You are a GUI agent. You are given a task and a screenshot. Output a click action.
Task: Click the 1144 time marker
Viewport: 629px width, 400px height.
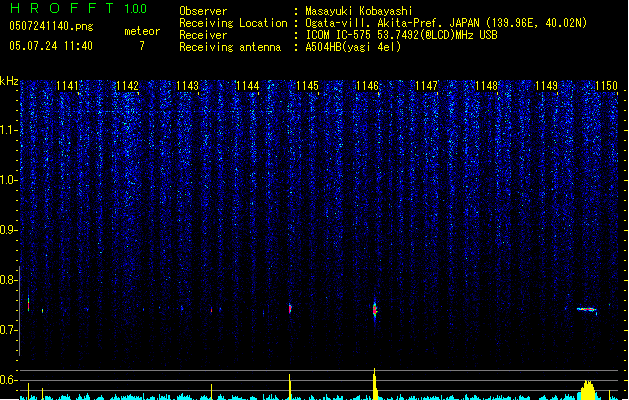248,86
